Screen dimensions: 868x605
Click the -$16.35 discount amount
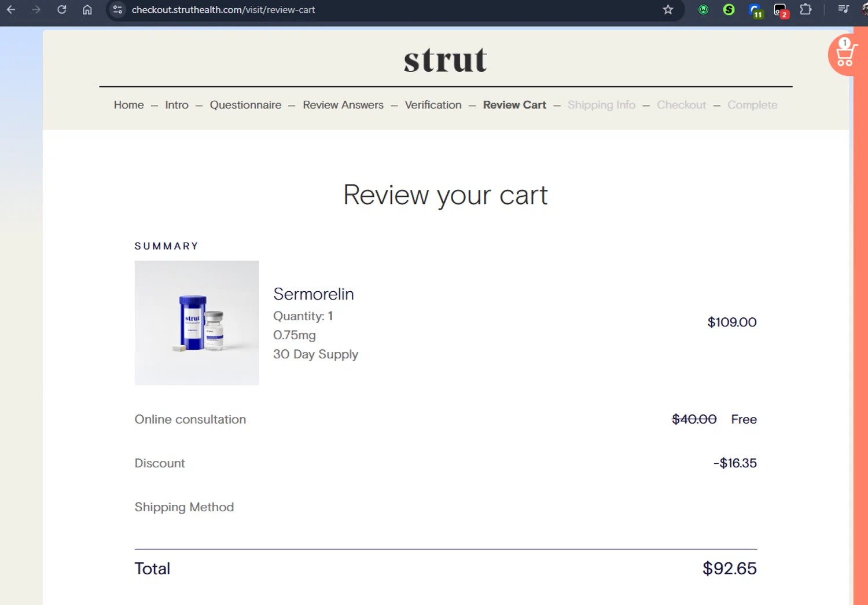coord(735,463)
